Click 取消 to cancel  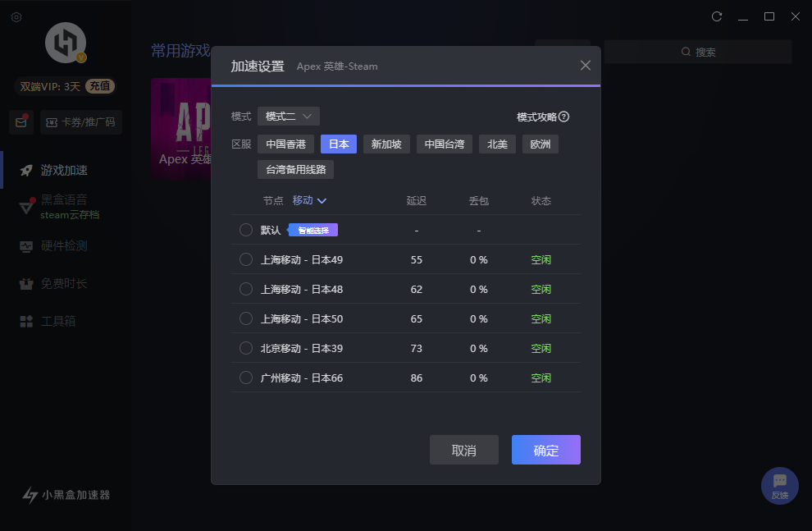pos(464,450)
